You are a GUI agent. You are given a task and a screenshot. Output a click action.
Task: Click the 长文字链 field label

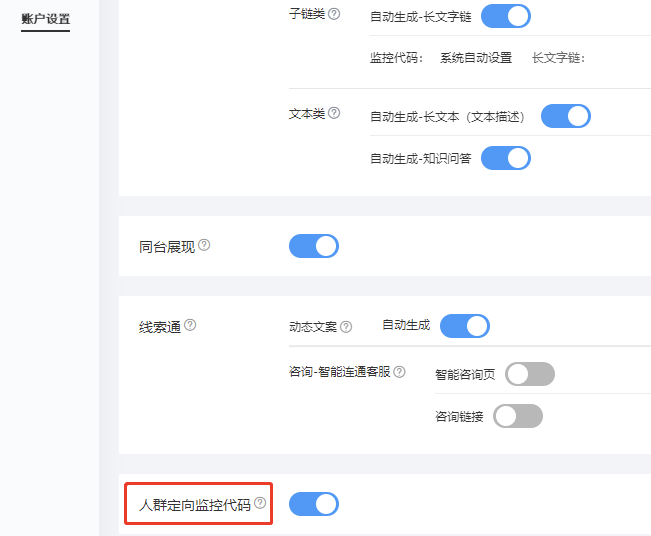click(x=558, y=57)
